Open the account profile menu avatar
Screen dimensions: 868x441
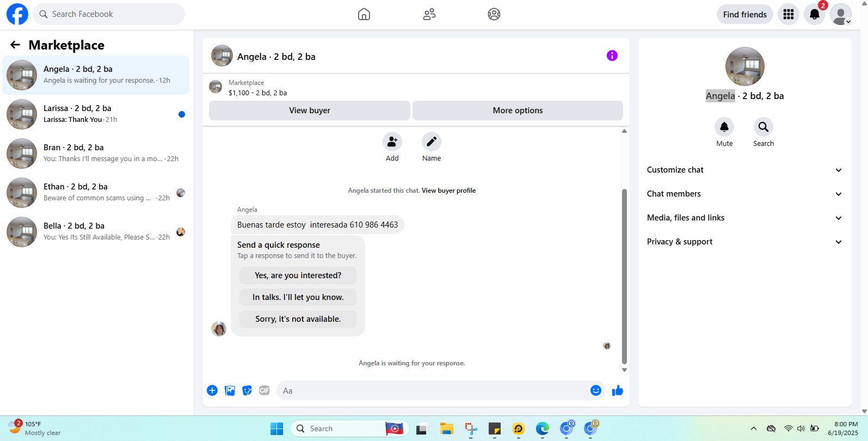pos(841,14)
